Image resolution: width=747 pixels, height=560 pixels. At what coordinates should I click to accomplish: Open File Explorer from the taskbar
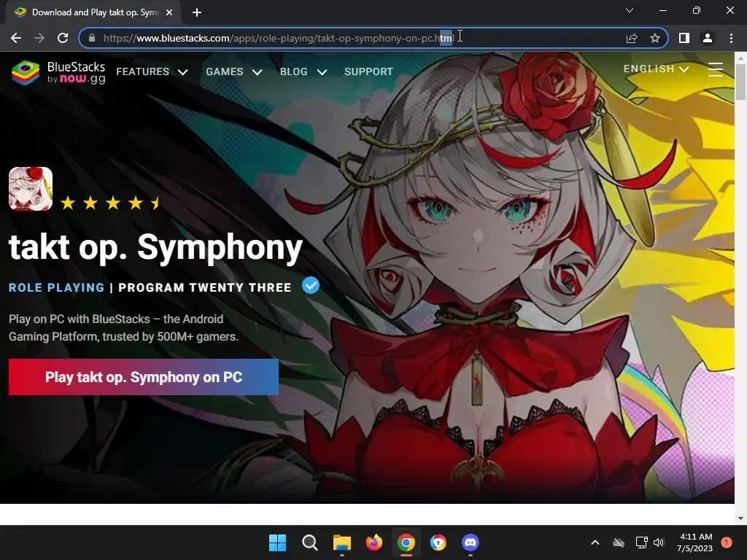click(342, 542)
